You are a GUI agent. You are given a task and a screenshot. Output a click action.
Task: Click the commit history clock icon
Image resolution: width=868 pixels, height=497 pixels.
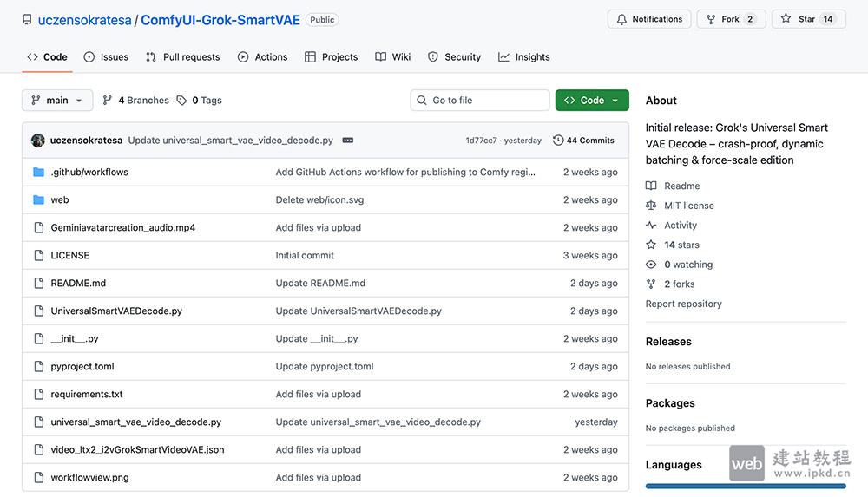[558, 141]
